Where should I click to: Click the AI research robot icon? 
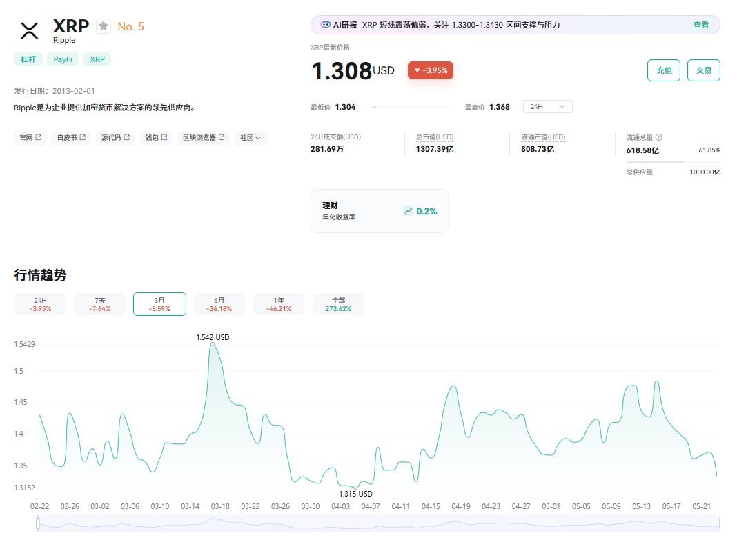pos(325,25)
